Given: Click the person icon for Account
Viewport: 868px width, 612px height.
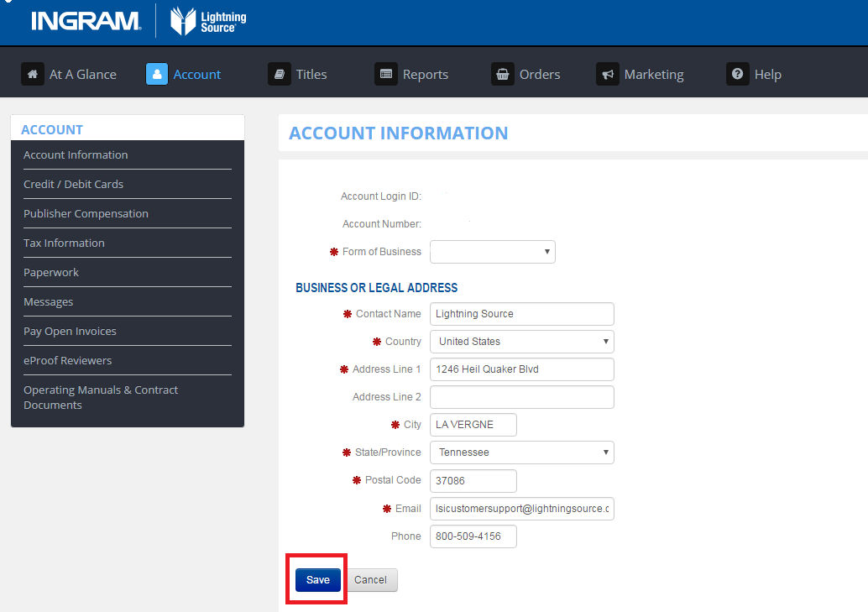Looking at the screenshot, I should (157, 74).
